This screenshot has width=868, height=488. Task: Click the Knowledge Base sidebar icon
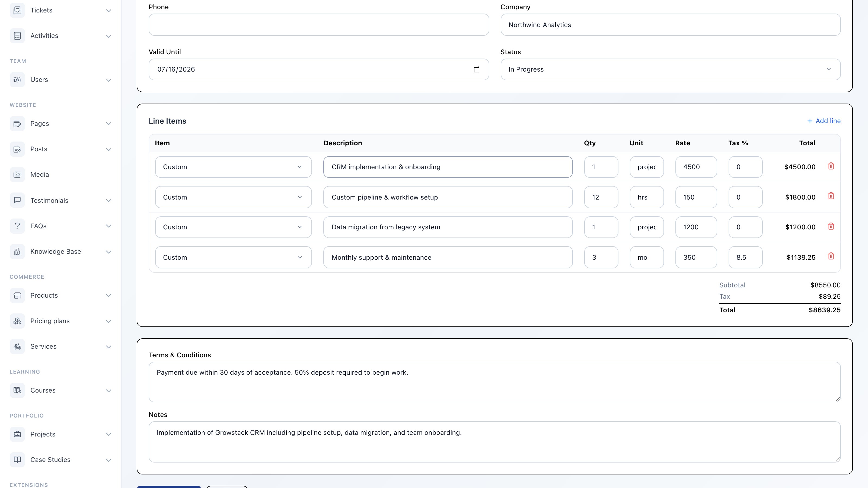17,252
